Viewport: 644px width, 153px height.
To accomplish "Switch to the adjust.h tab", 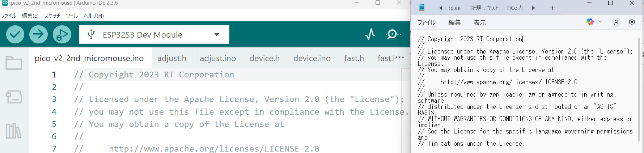I will pyautogui.click(x=172, y=58).
